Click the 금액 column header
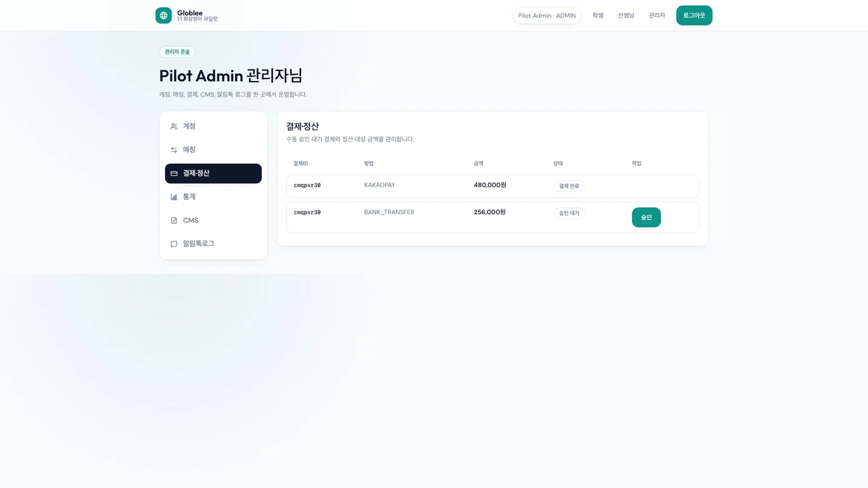The image size is (868, 488). point(478,164)
